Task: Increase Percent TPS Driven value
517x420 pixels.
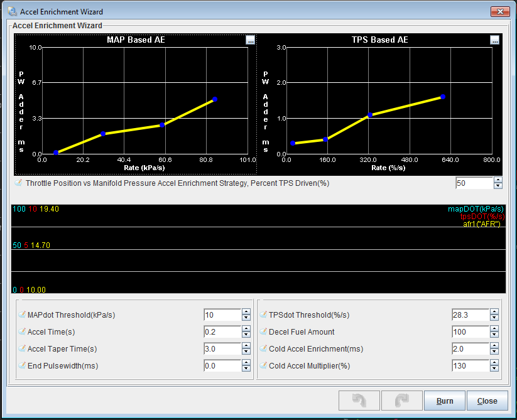Action: point(498,180)
